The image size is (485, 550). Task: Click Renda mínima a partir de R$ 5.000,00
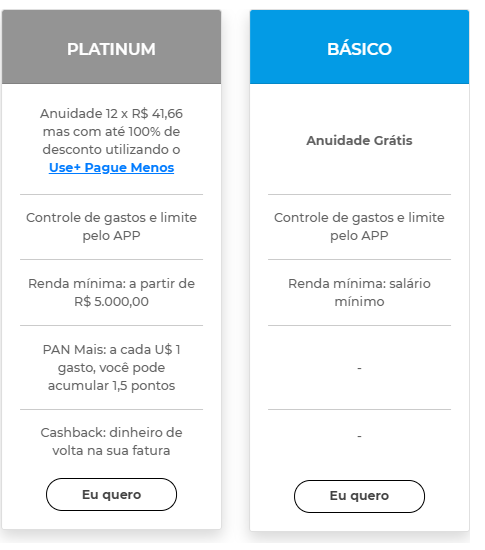(x=111, y=292)
